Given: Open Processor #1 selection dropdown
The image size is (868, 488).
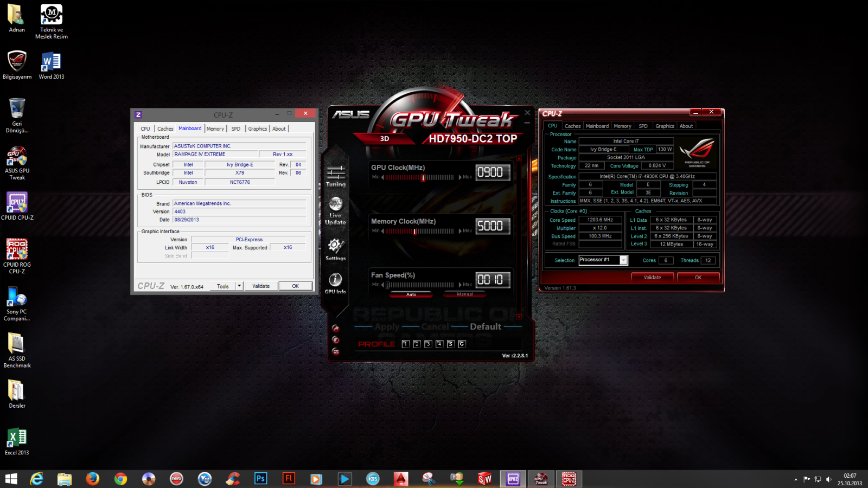Looking at the screenshot, I should click(623, 260).
